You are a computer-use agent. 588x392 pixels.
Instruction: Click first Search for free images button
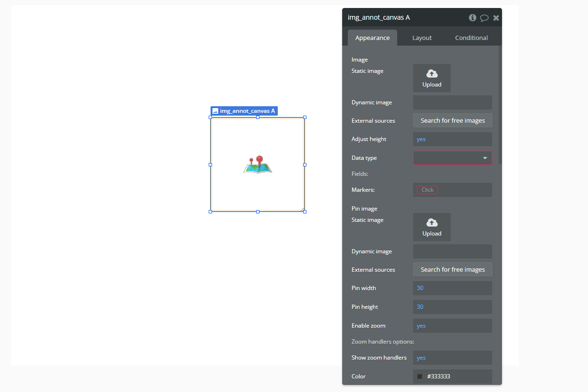pyautogui.click(x=452, y=121)
